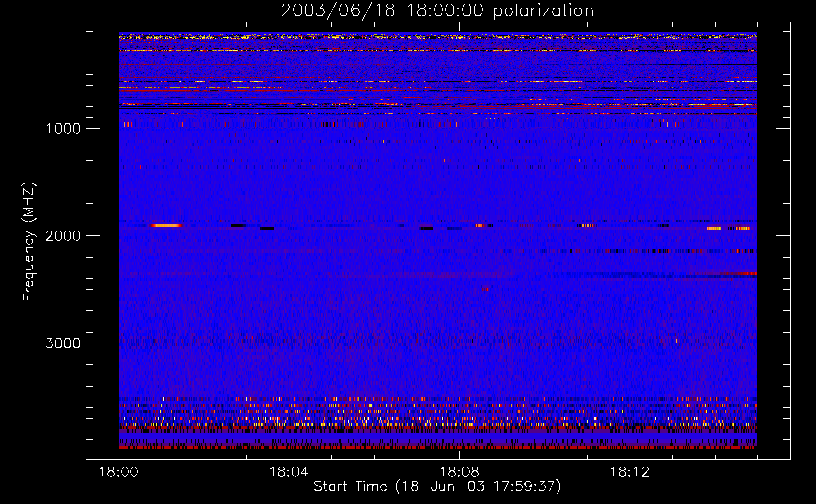Click the 18:08 time tick label
Screen dimensions: 816x504
[459, 472]
